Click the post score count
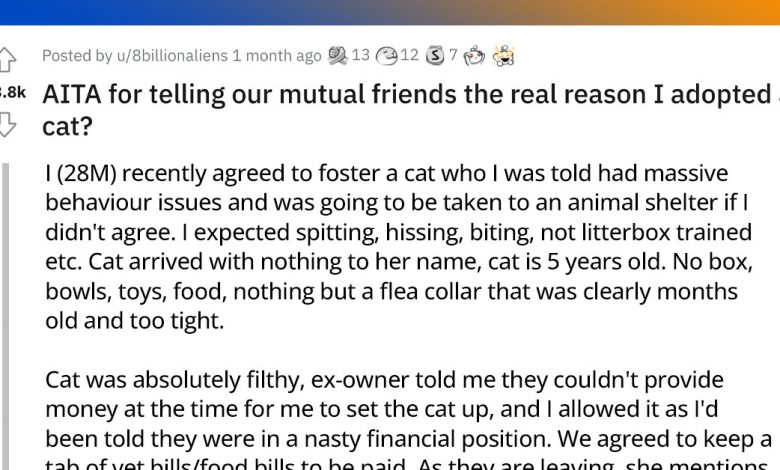This screenshot has height=470, width=780. click(12, 92)
